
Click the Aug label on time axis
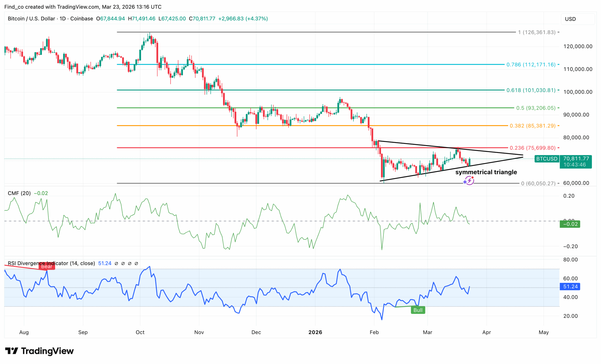click(24, 332)
